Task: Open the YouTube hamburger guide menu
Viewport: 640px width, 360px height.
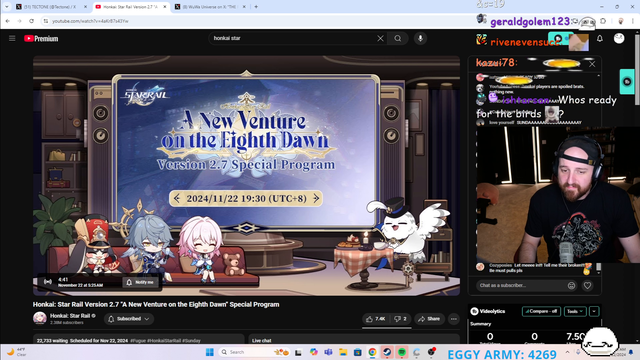Action: coord(12,38)
